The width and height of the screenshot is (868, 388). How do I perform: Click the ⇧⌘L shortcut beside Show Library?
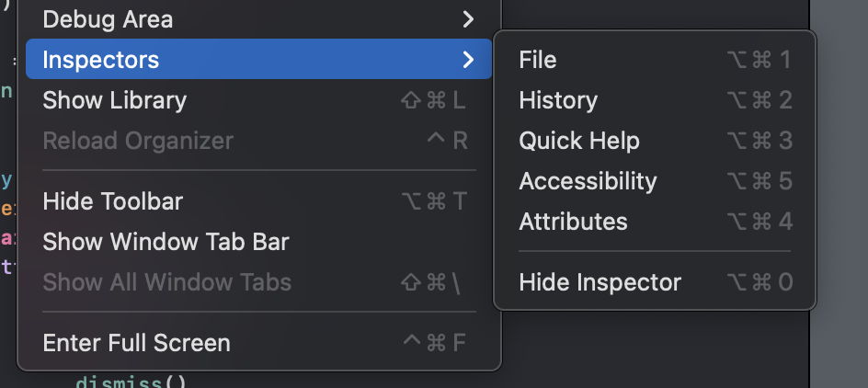tap(434, 100)
